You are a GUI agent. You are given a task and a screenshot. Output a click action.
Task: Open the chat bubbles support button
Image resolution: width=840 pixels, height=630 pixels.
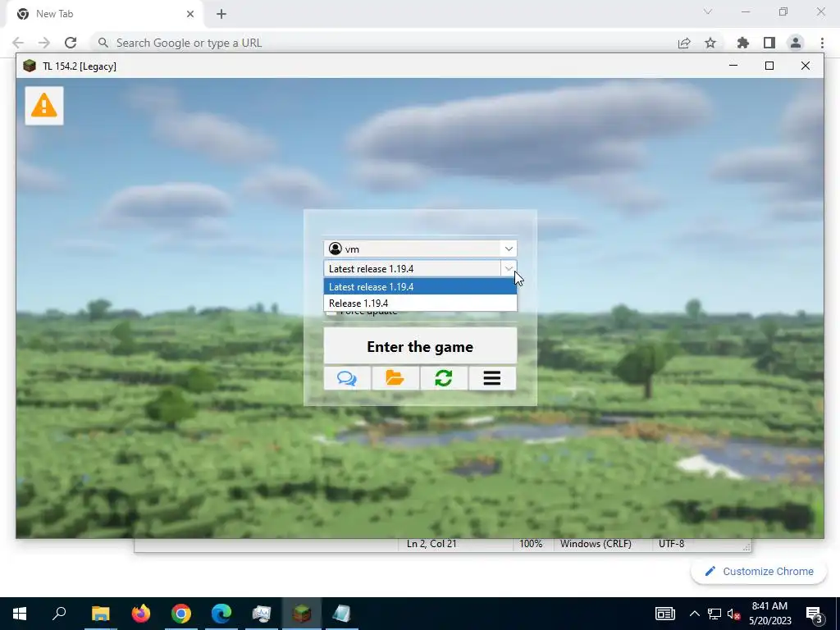(x=347, y=378)
